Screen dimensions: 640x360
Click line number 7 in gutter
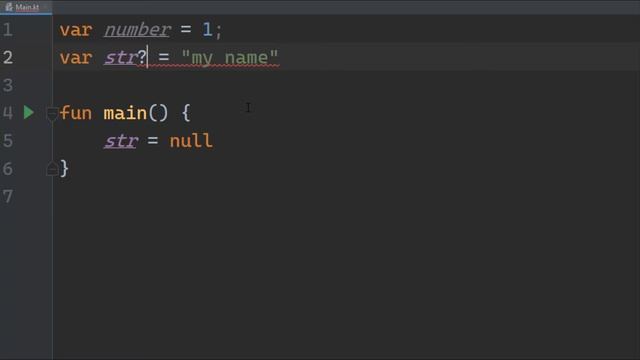point(8,196)
